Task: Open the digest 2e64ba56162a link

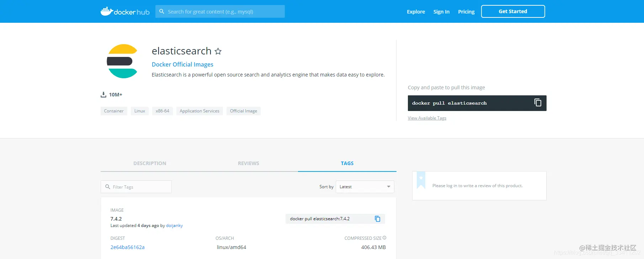Action: (127, 247)
